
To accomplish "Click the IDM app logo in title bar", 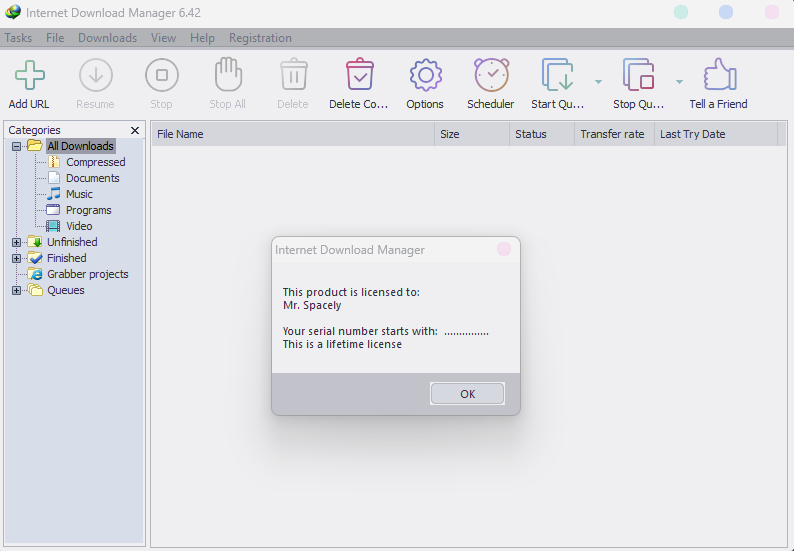I will 13,12.
